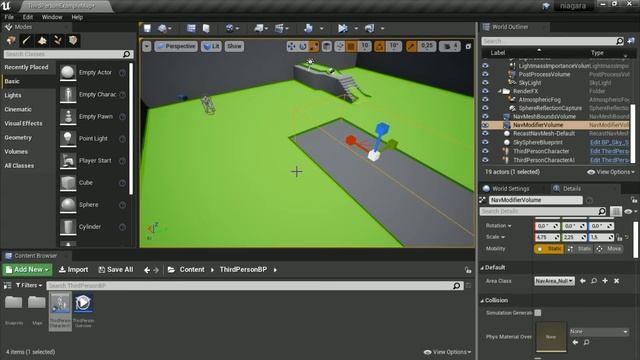This screenshot has width=640, height=360.
Task: Click the Play toolbar icon
Action: pos(342,28)
